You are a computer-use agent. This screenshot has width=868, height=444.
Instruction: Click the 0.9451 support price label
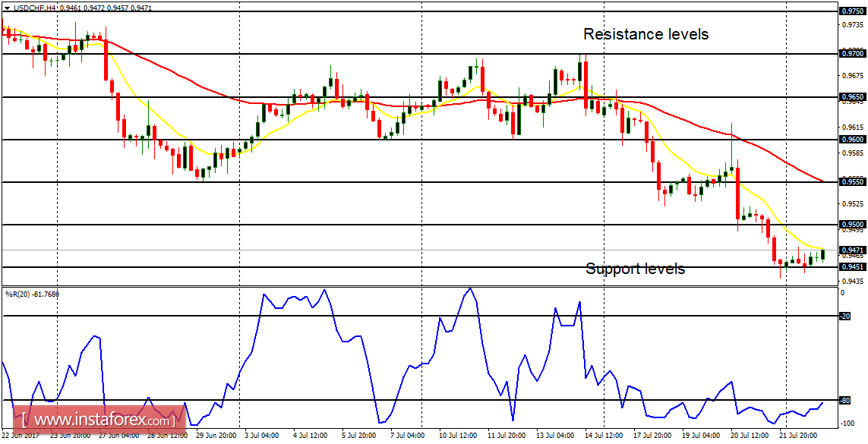click(852, 267)
